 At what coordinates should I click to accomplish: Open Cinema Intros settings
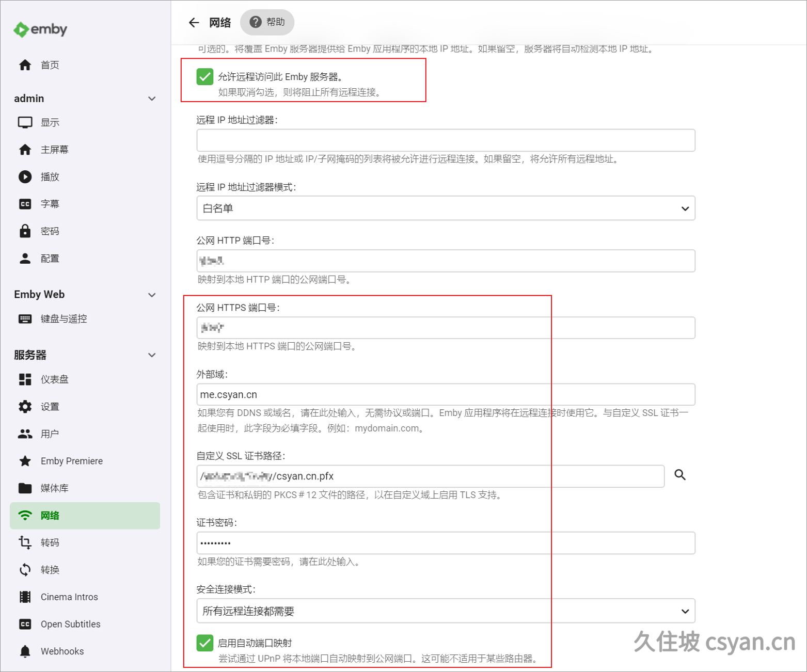[85, 597]
